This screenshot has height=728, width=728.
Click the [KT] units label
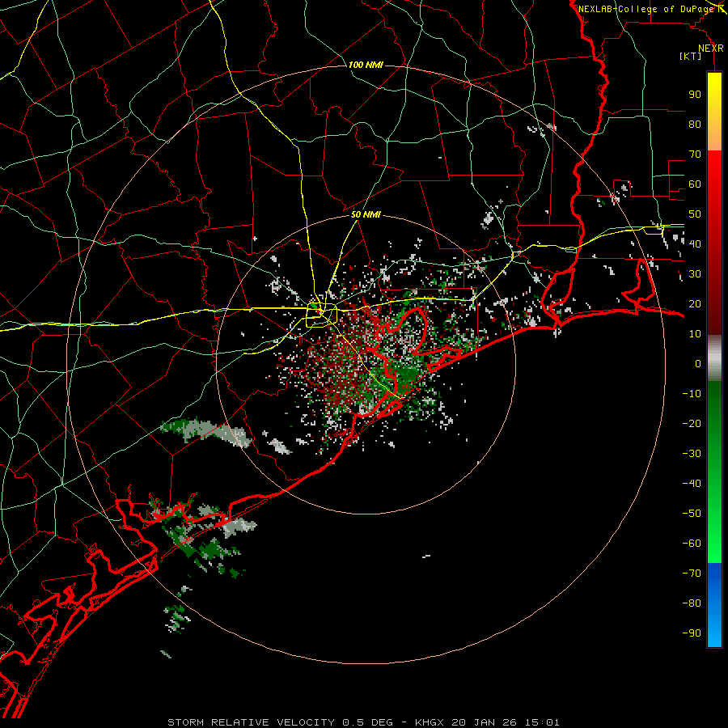(x=691, y=56)
